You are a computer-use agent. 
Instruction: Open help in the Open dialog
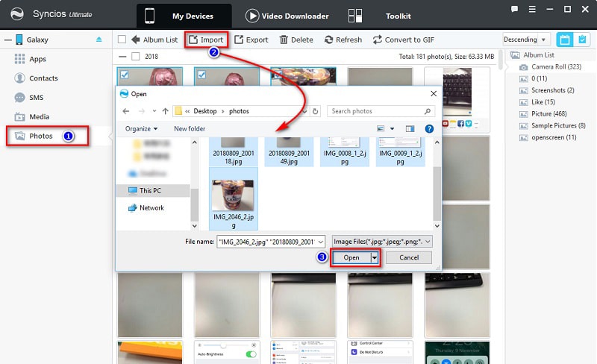[429, 128]
